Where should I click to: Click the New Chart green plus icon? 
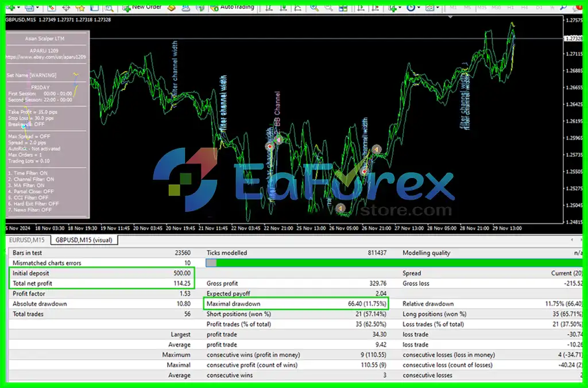point(10,7)
